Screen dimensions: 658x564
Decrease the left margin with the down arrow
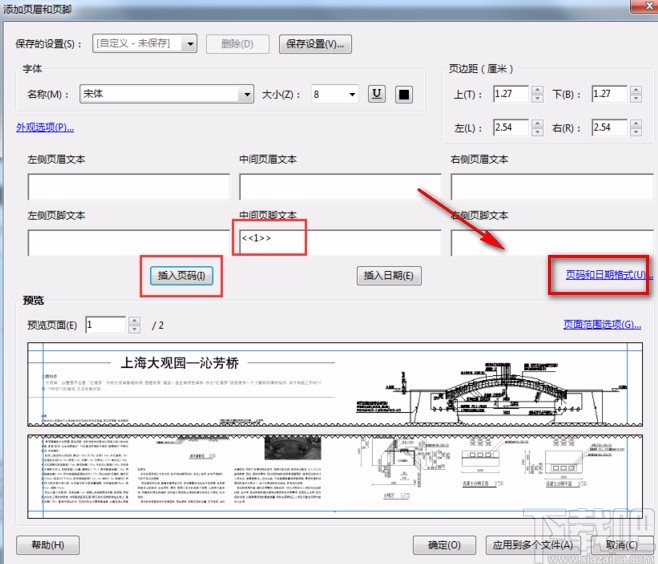point(537,132)
